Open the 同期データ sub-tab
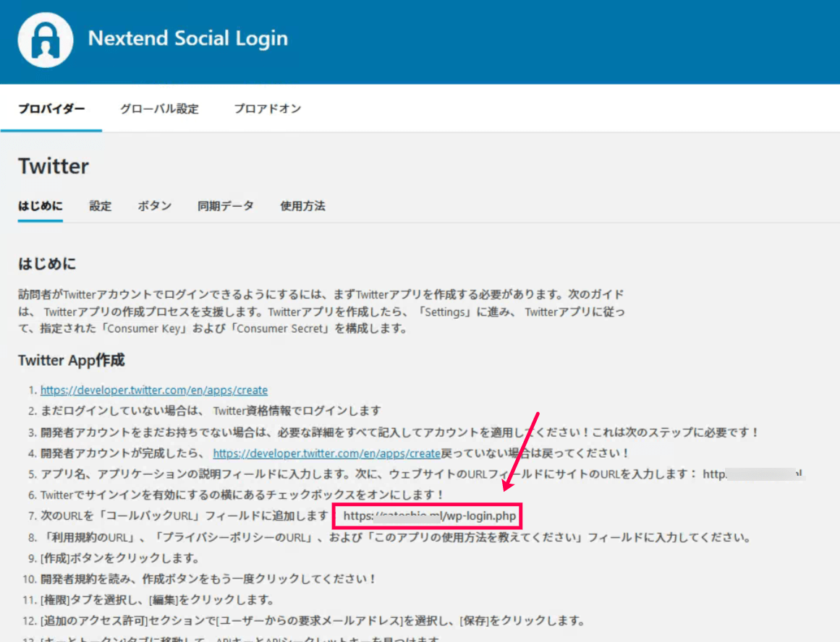This screenshot has width=840, height=642. point(226,206)
